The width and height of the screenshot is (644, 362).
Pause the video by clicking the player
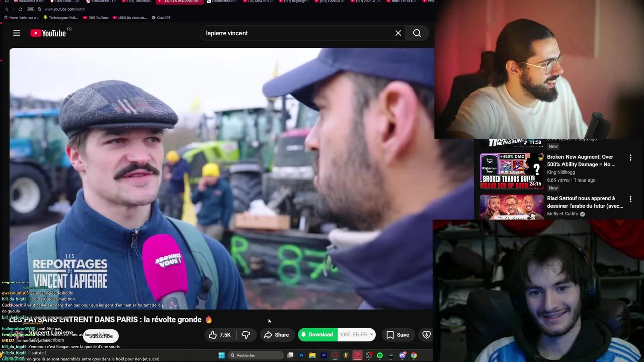[x=221, y=178]
